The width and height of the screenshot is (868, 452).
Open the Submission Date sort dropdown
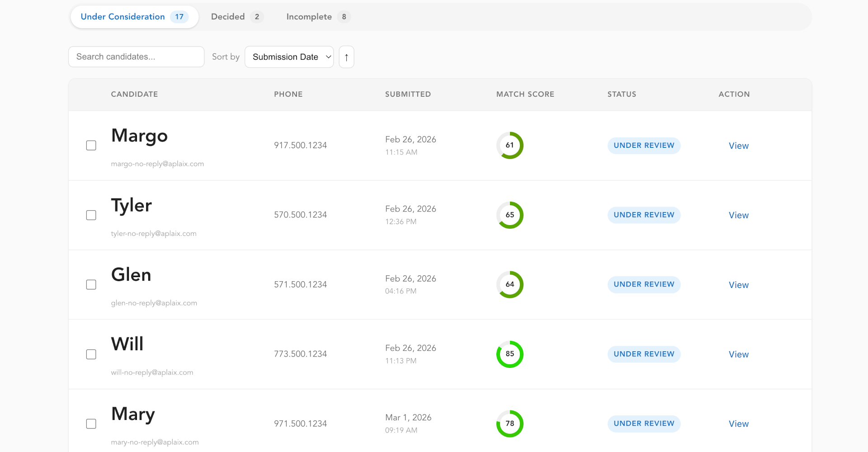point(289,57)
